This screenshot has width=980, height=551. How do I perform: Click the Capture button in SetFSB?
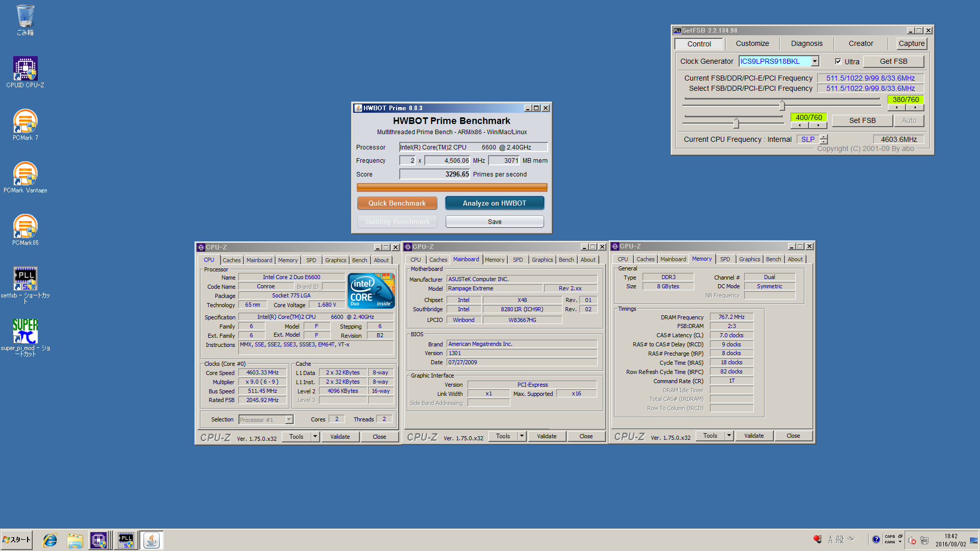[912, 44]
